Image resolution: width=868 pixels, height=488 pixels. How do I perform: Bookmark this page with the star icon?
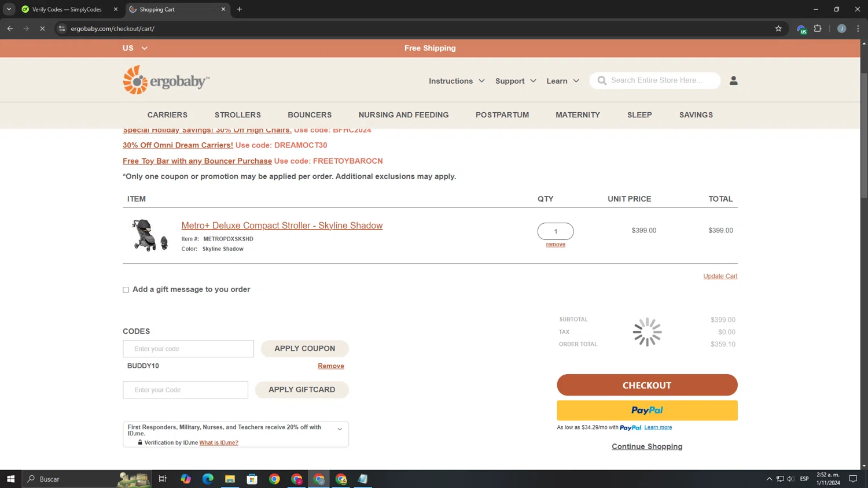778,28
